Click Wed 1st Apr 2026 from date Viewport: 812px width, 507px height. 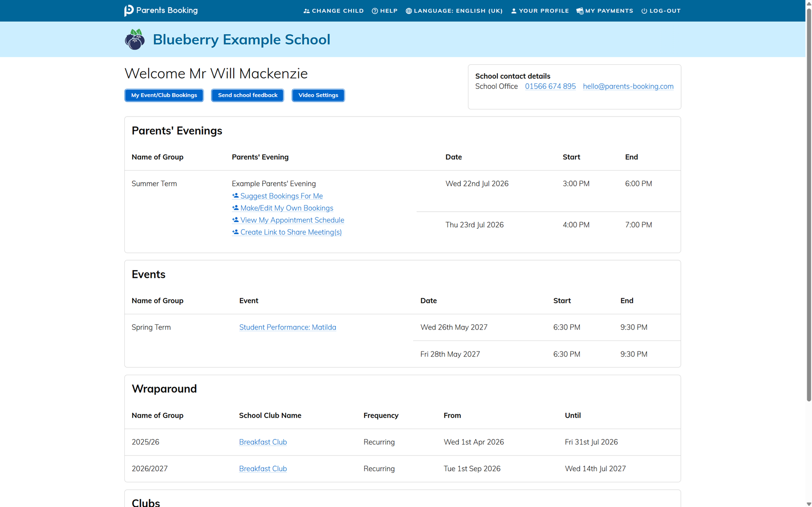pos(474,442)
